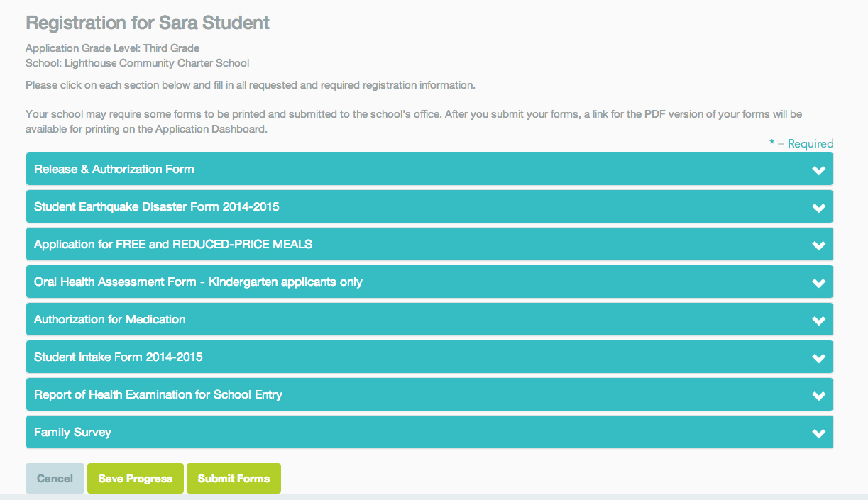
Task: Click the chevron on Student Intake Form 2014-2015
Action: (x=818, y=357)
